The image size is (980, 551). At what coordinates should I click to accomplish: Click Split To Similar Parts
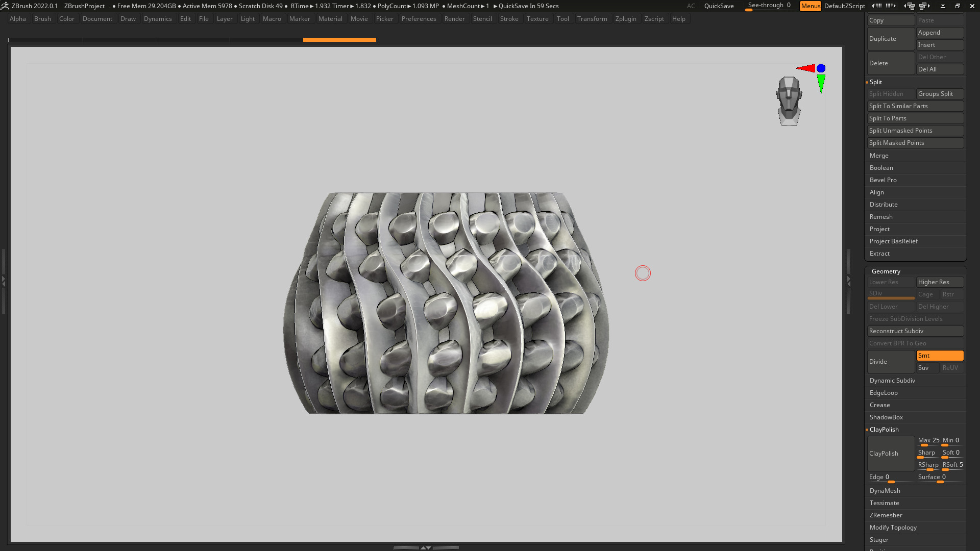click(x=916, y=106)
